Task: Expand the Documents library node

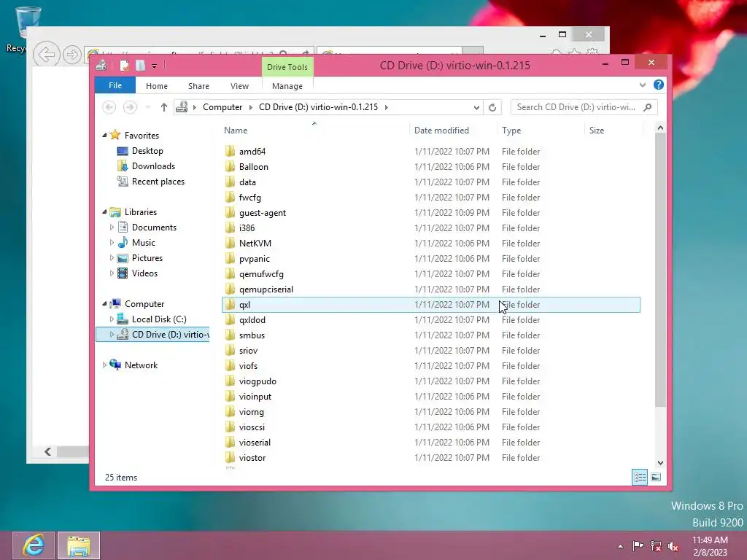Action: click(112, 227)
